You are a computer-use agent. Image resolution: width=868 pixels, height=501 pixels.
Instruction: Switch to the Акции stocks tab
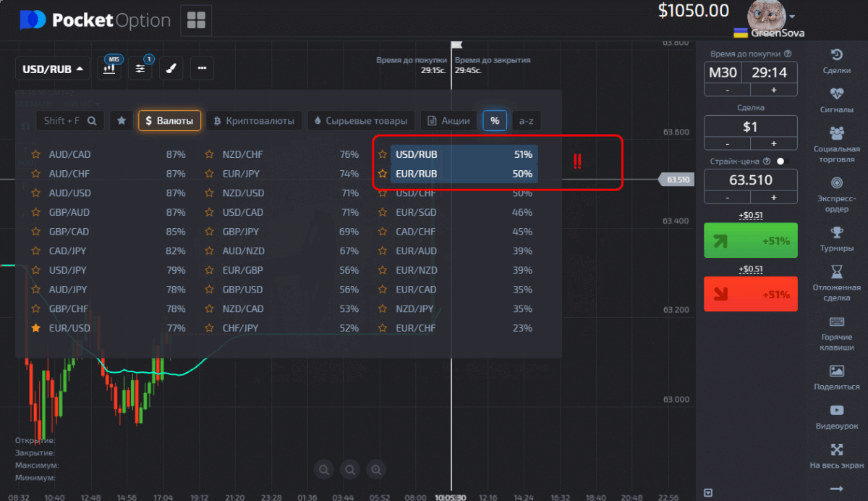click(449, 121)
